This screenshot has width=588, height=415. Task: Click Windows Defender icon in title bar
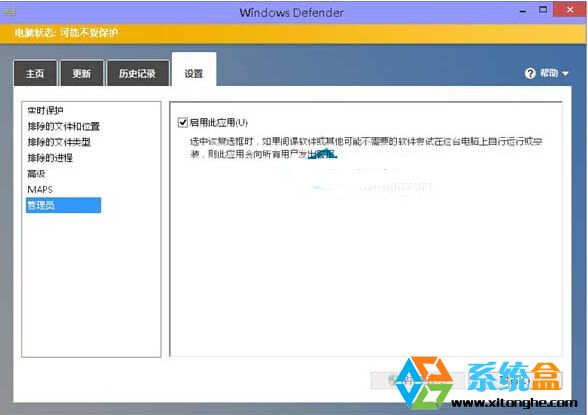pyautogui.click(x=10, y=12)
